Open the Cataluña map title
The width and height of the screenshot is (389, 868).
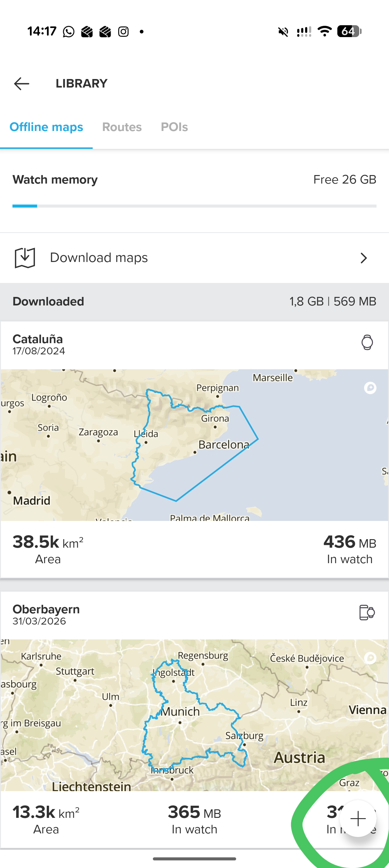pos(38,339)
